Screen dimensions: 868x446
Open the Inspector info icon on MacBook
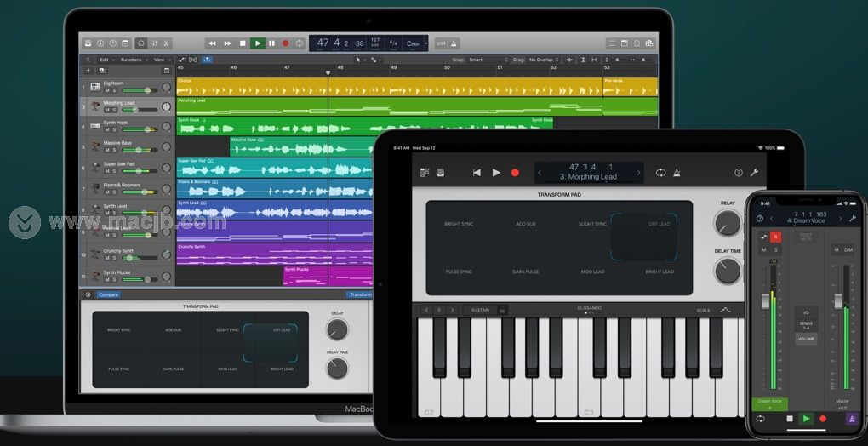pos(100,43)
